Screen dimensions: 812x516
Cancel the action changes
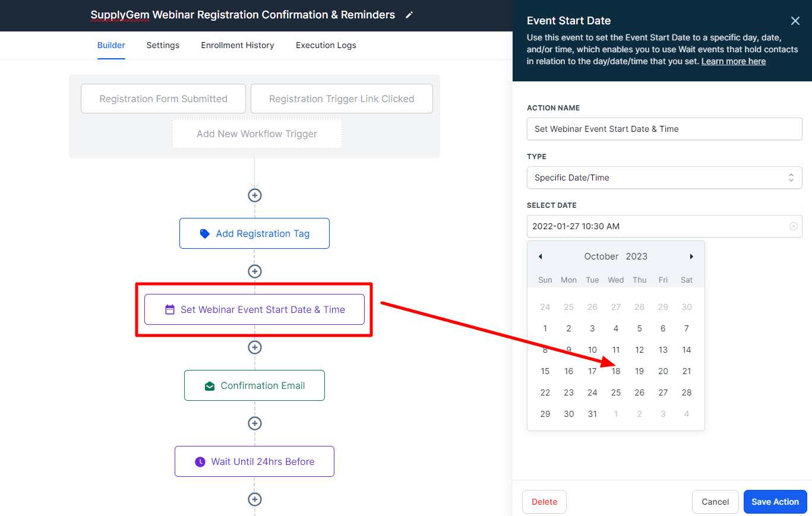click(x=715, y=502)
